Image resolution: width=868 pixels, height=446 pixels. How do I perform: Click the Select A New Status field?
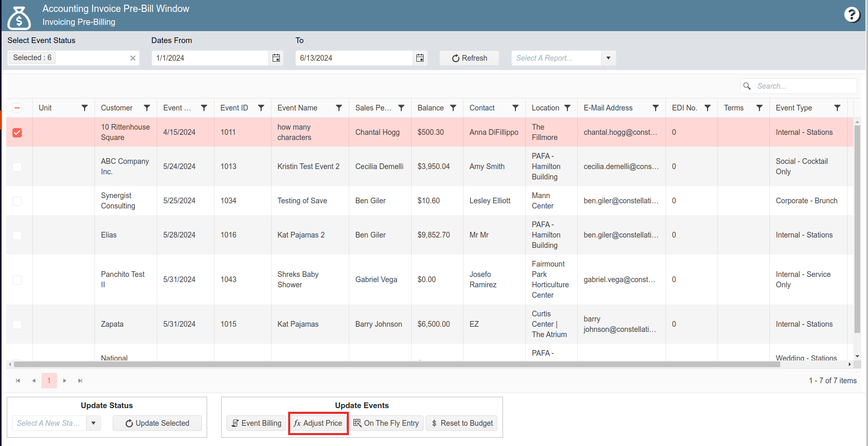click(x=49, y=423)
